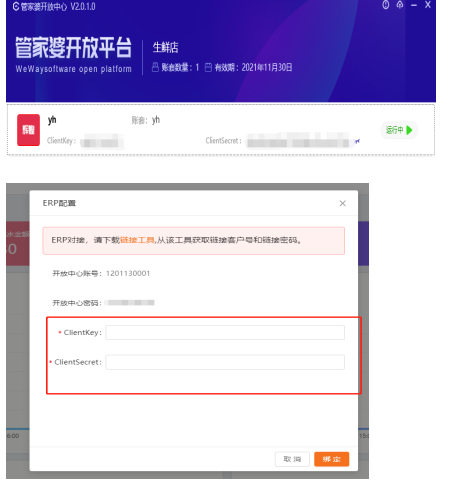Click the validity date calendar icon

pyautogui.click(x=208, y=67)
